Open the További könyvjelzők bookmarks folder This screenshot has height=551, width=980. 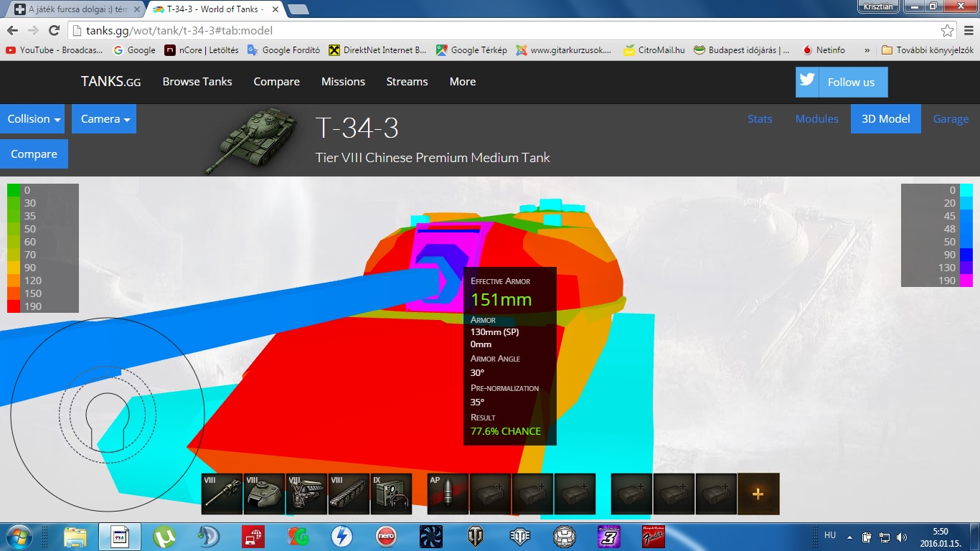pyautogui.click(x=928, y=50)
